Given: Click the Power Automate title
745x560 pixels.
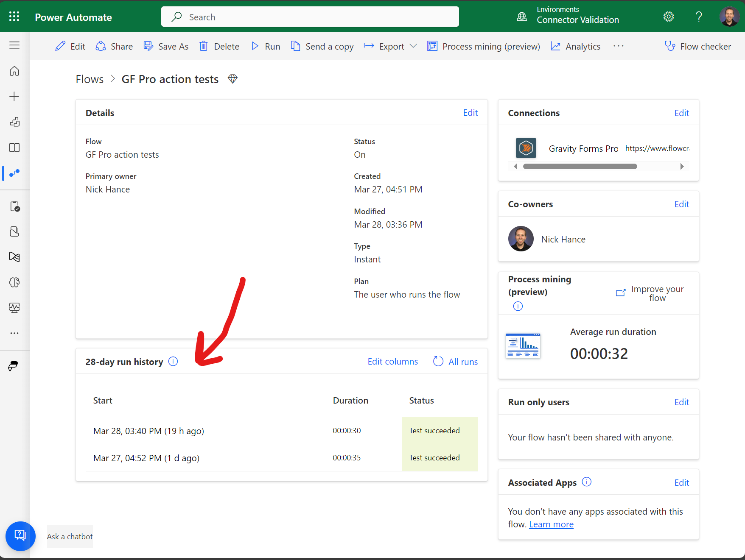Looking at the screenshot, I should pyautogui.click(x=73, y=17).
